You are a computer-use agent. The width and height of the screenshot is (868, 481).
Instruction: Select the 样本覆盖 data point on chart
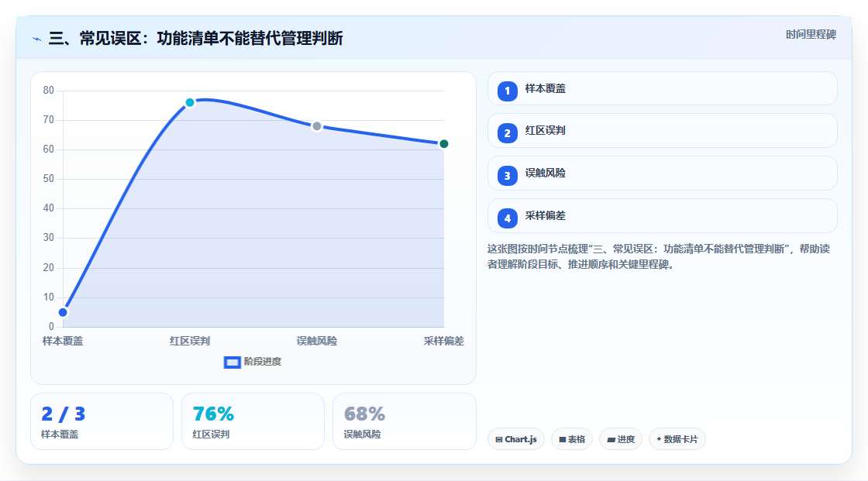[x=63, y=312]
